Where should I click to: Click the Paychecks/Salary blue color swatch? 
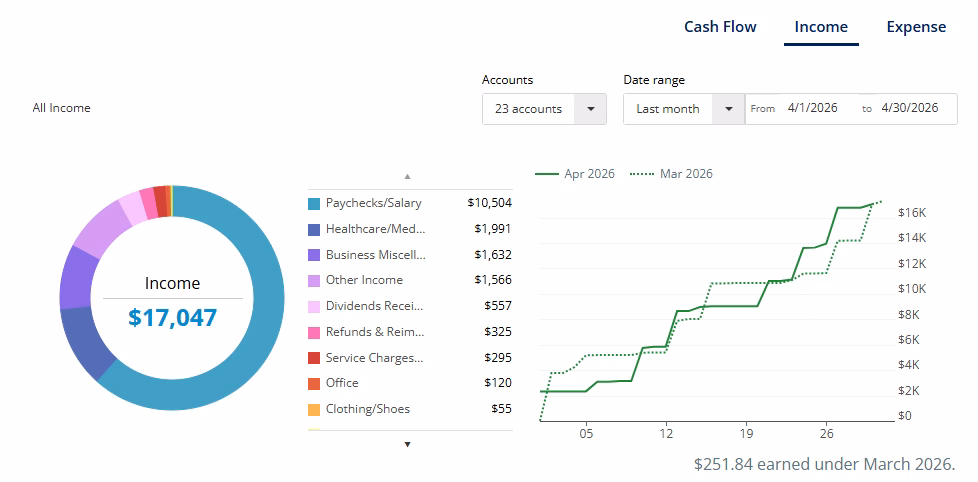314,204
